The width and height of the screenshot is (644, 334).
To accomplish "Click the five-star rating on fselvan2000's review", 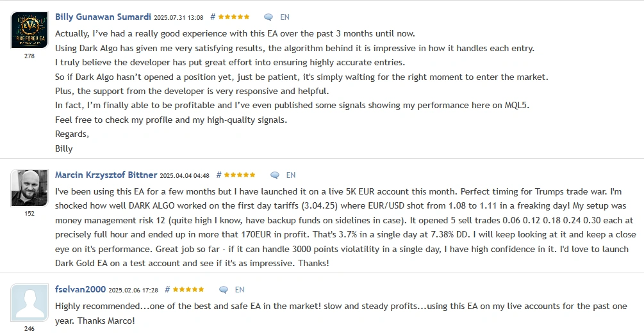I will [188, 290].
